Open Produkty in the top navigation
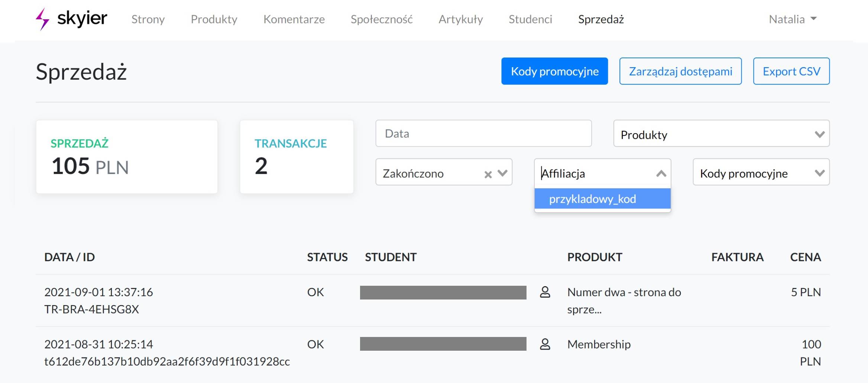The height and width of the screenshot is (383, 868). (x=214, y=19)
